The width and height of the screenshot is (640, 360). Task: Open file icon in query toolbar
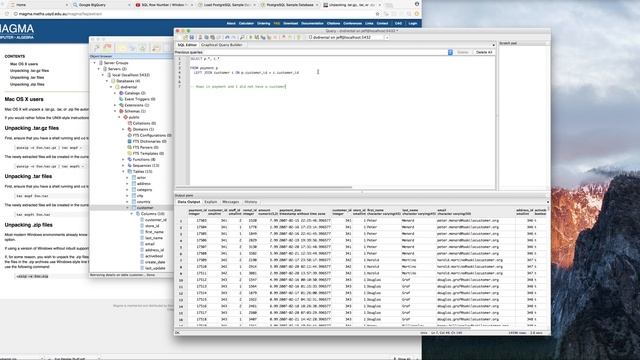coord(185,37)
